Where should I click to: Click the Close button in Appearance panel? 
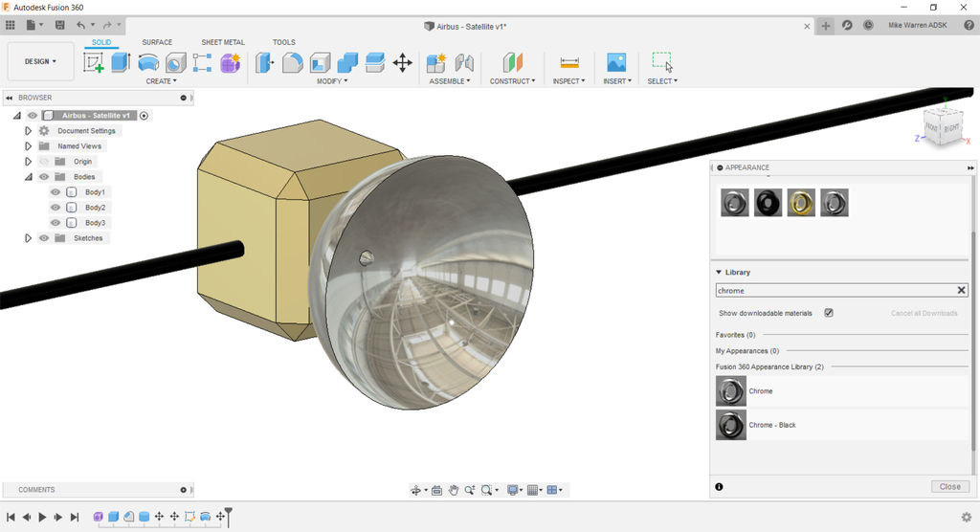click(949, 487)
